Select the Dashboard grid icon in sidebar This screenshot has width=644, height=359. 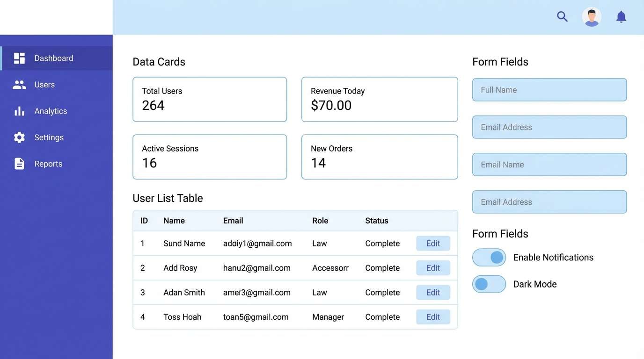19,57
